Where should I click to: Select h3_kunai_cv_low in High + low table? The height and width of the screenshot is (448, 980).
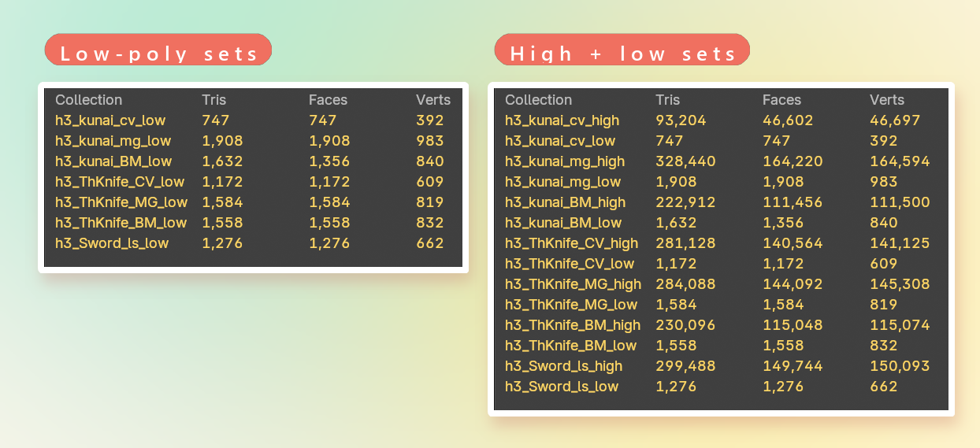pyautogui.click(x=560, y=141)
